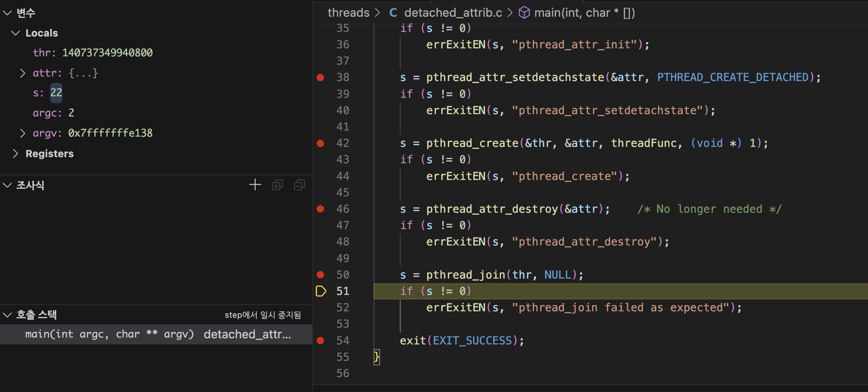The width and height of the screenshot is (868, 392).
Task: Click "pthread_create" string on line 44
Action: [564, 176]
